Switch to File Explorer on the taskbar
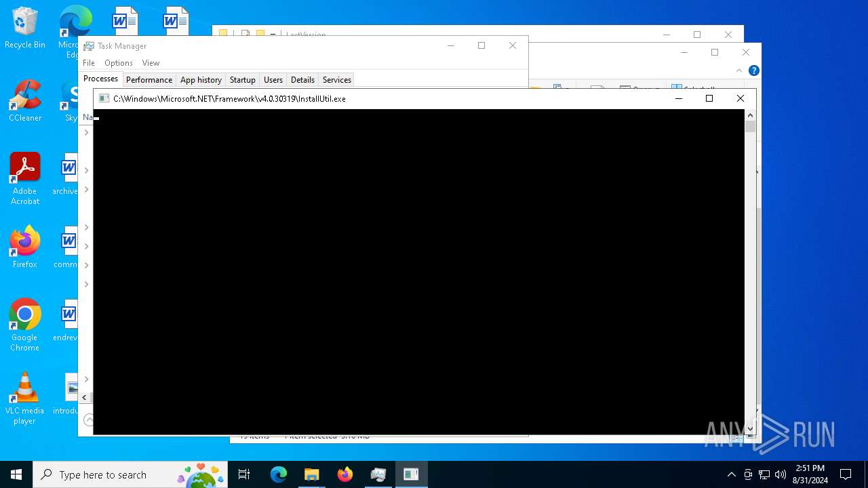 click(312, 474)
